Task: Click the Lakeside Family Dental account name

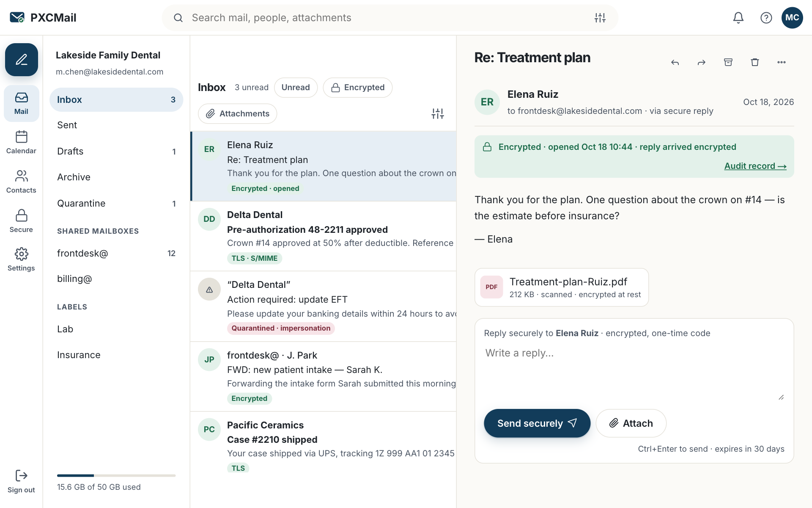Action: [x=108, y=55]
